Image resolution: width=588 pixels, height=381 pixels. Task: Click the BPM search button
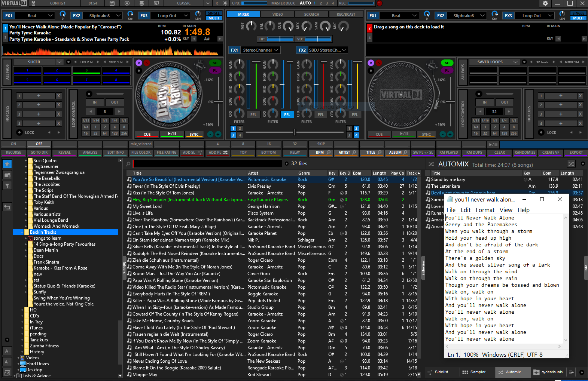323,153
